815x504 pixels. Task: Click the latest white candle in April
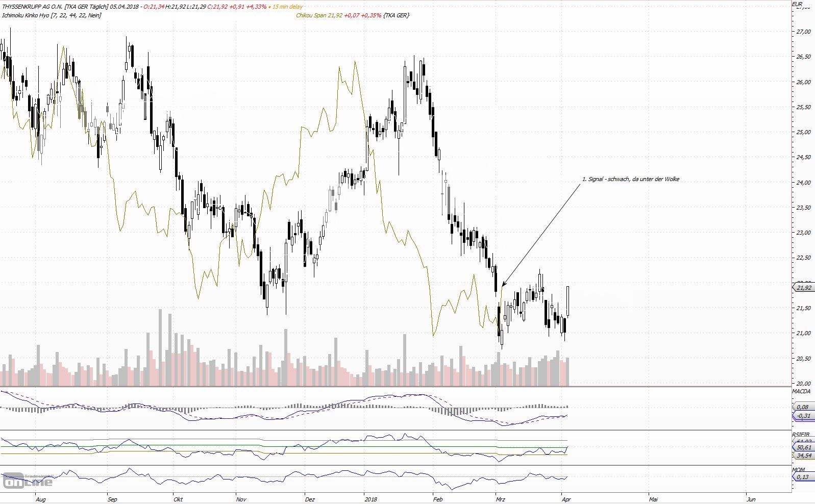(568, 301)
